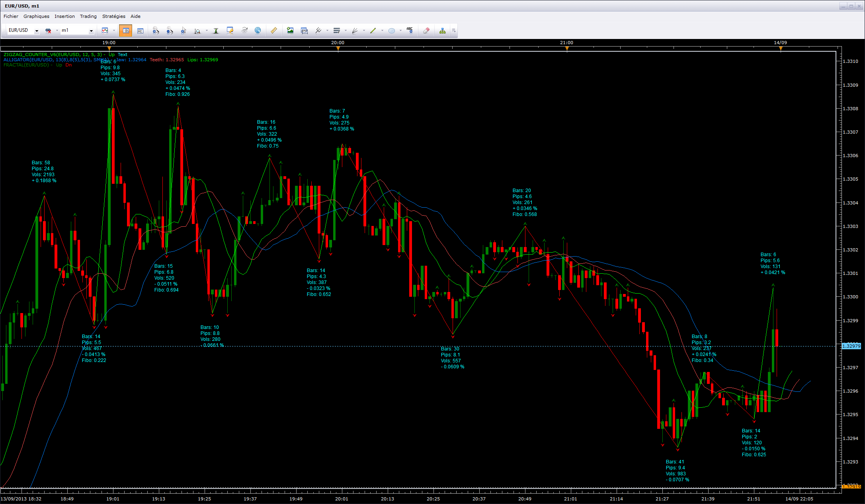Click the green hierarchy tree icon

coord(442,31)
